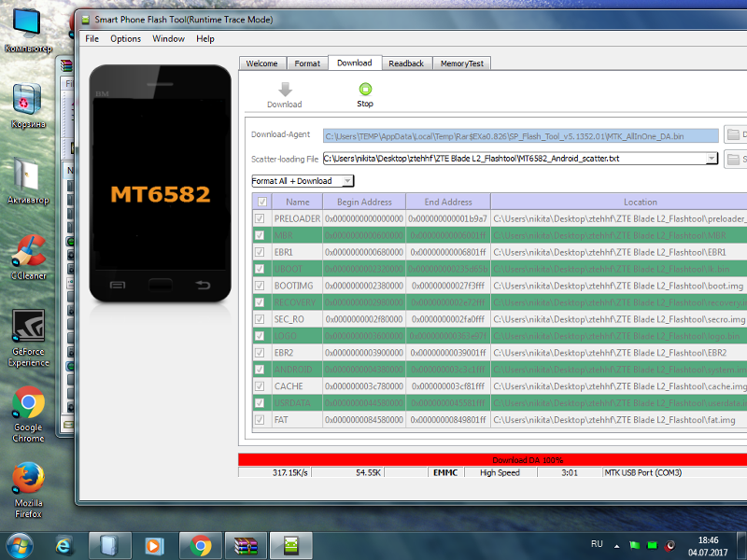Click the Smart Phone Flash Tool title icon

86,20
